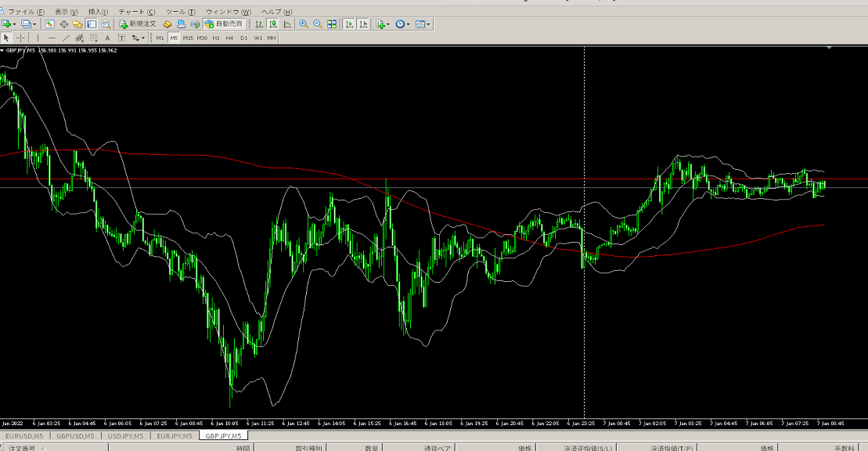Switch to M30 timeframe
Image resolution: width=868 pixels, height=451 pixels.
(x=202, y=38)
